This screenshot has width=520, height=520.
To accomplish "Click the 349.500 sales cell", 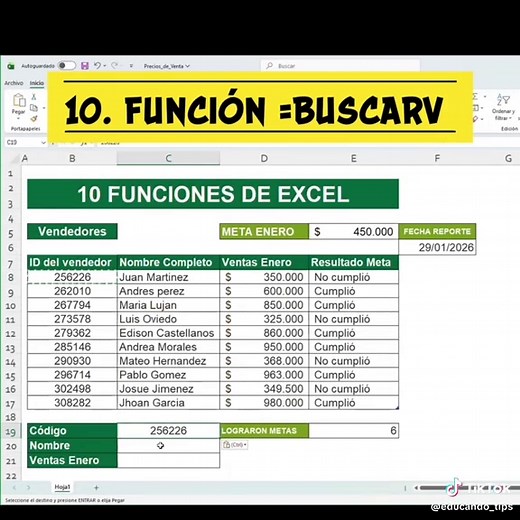I will pos(264,389).
